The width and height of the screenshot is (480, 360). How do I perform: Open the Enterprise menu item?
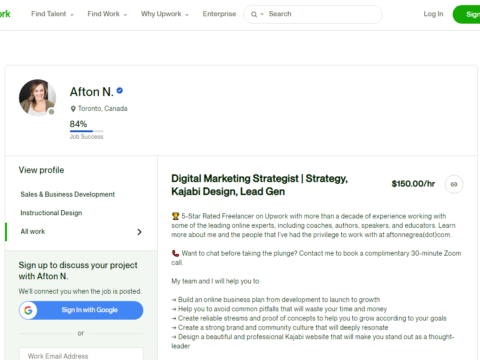[x=219, y=14]
